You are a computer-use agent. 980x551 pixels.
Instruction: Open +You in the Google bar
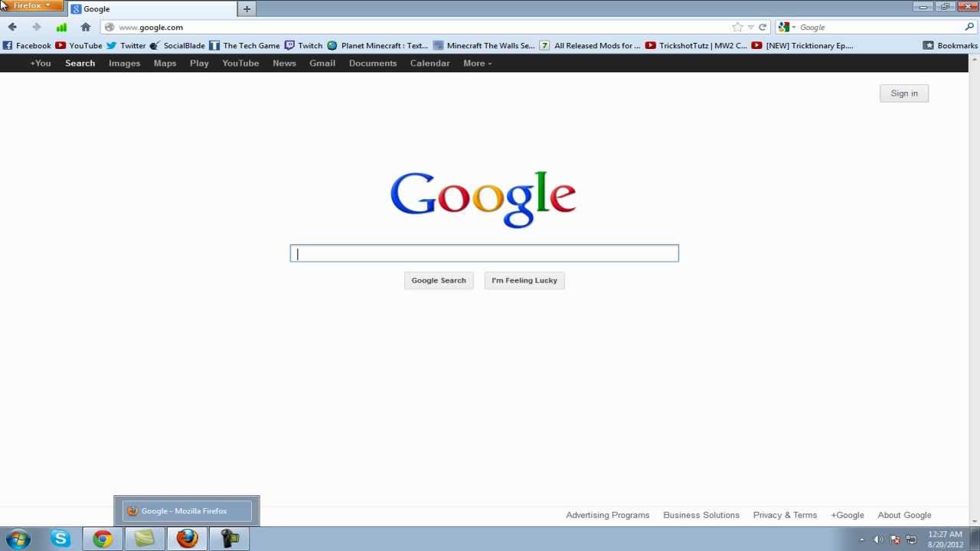(x=41, y=64)
